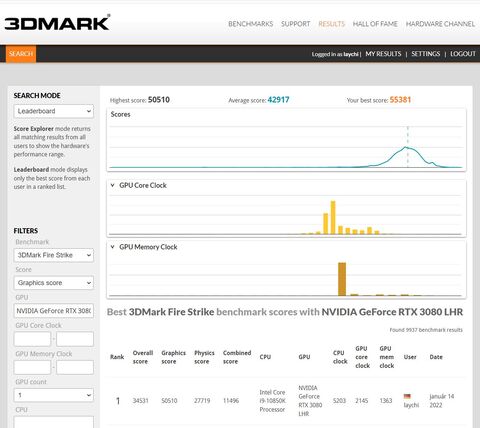
Task: Click the CPU clock column header
Action: click(x=340, y=357)
